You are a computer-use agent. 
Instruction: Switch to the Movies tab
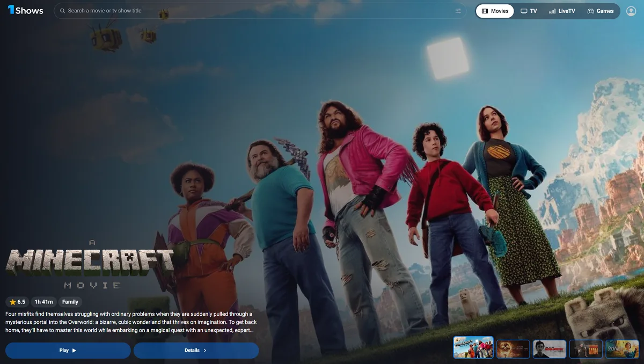click(494, 11)
